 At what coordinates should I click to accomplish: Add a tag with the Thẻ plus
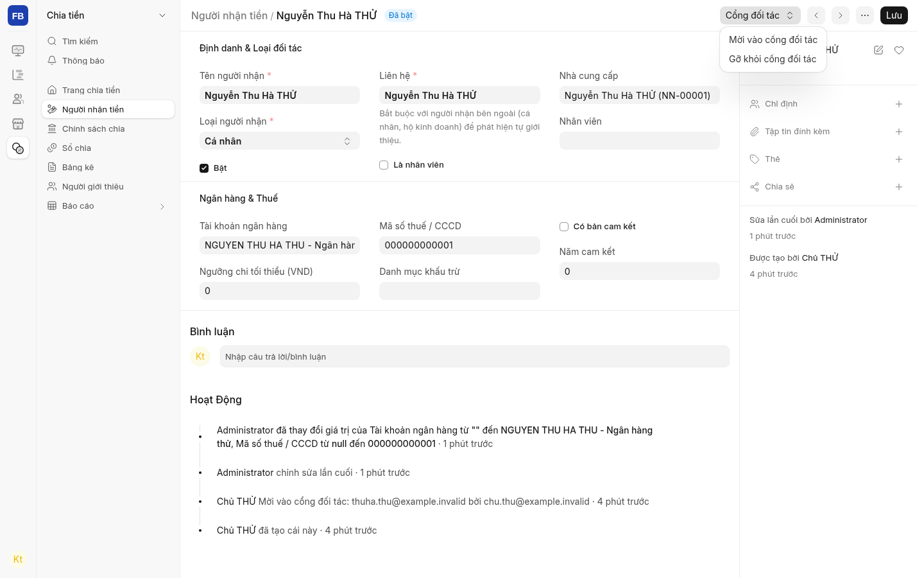click(x=899, y=159)
